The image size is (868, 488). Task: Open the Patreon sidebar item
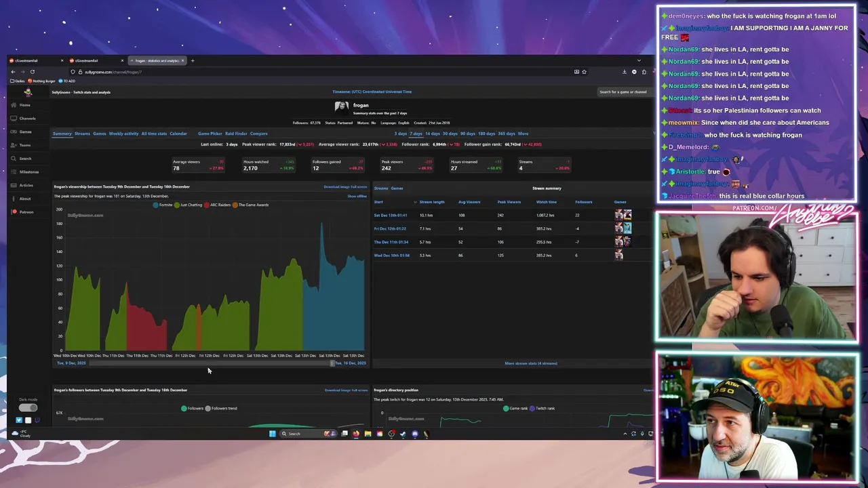22,212
